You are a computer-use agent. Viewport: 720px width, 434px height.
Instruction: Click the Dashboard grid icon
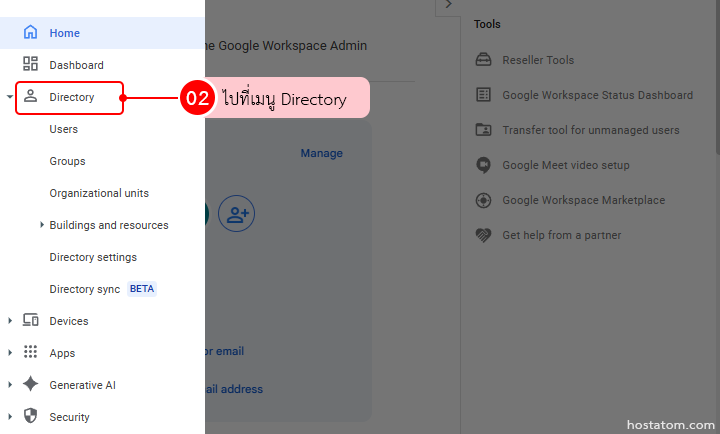tap(30, 64)
